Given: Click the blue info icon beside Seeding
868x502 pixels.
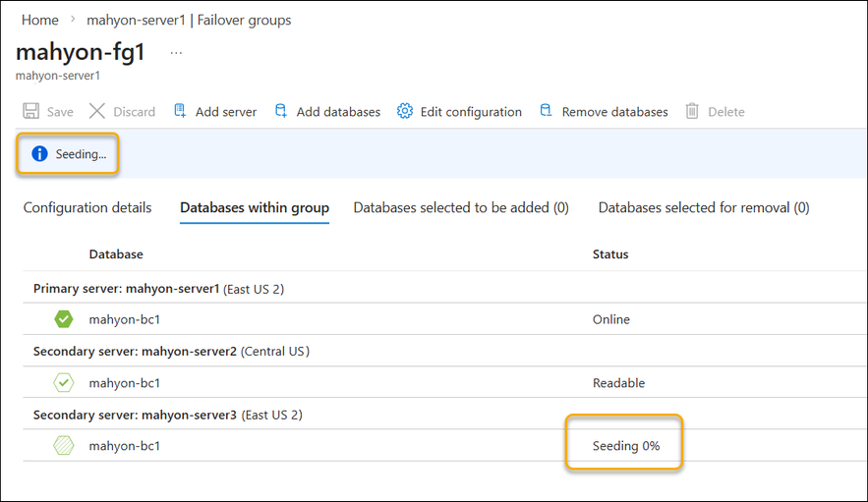Looking at the screenshot, I should [39, 153].
